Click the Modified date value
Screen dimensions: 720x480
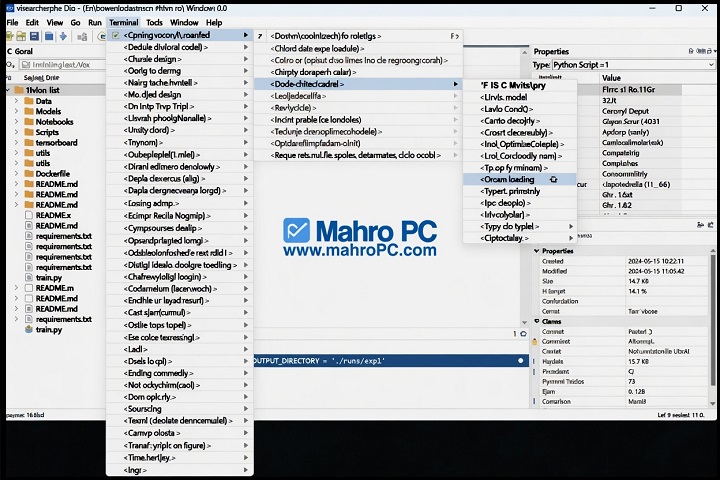click(x=656, y=271)
